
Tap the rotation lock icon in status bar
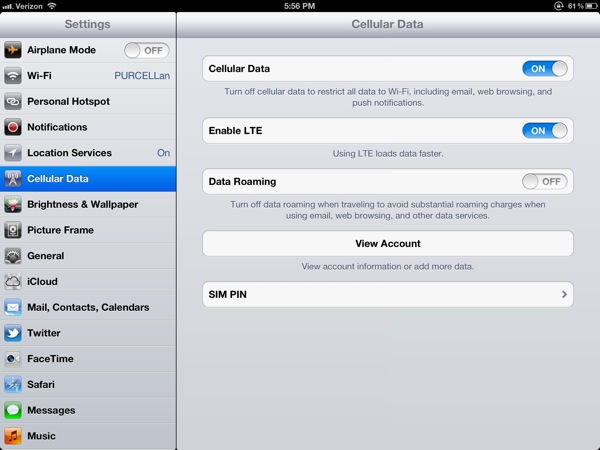558,6
